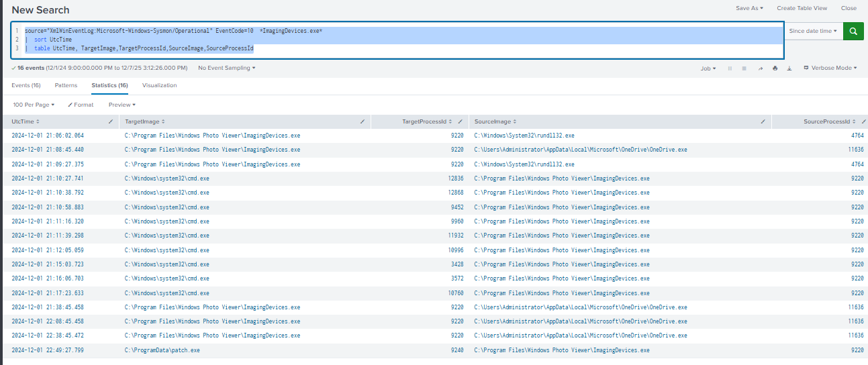Open the Visualization tab

pos(159,85)
